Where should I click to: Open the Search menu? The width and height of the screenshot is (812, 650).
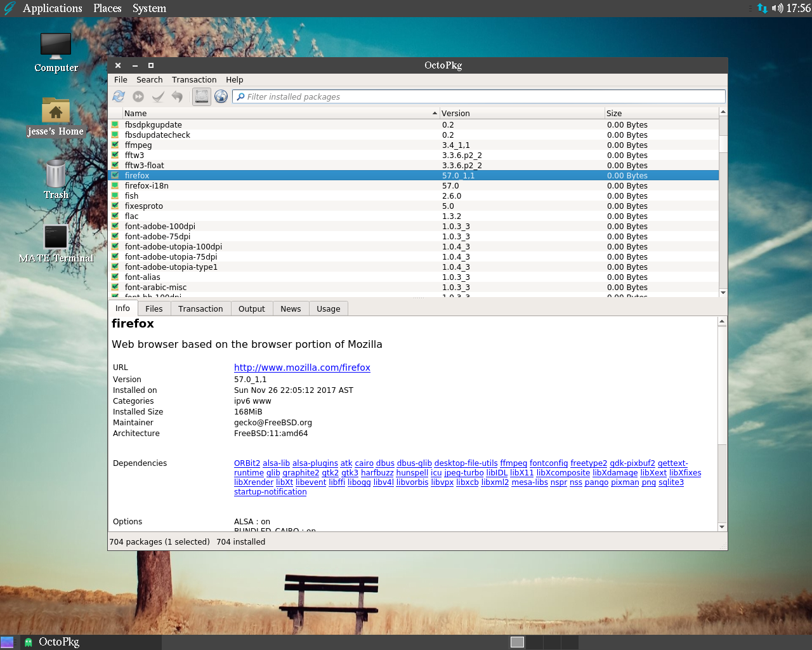click(149, 80)
